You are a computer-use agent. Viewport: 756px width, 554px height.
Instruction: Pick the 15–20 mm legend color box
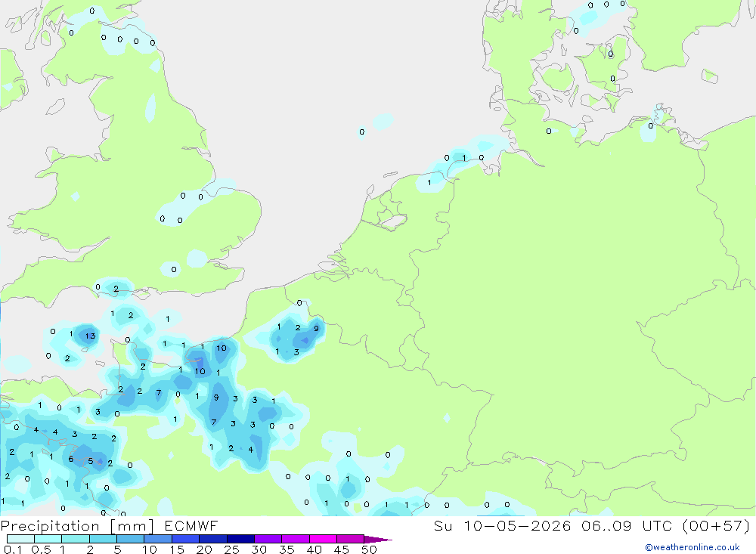186,539
